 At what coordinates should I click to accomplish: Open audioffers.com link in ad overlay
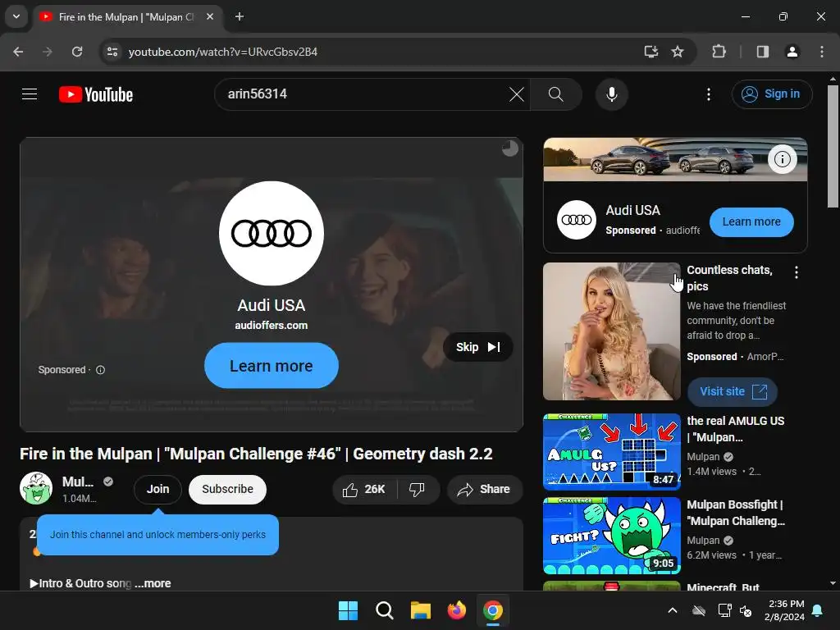tap(271, 325)
